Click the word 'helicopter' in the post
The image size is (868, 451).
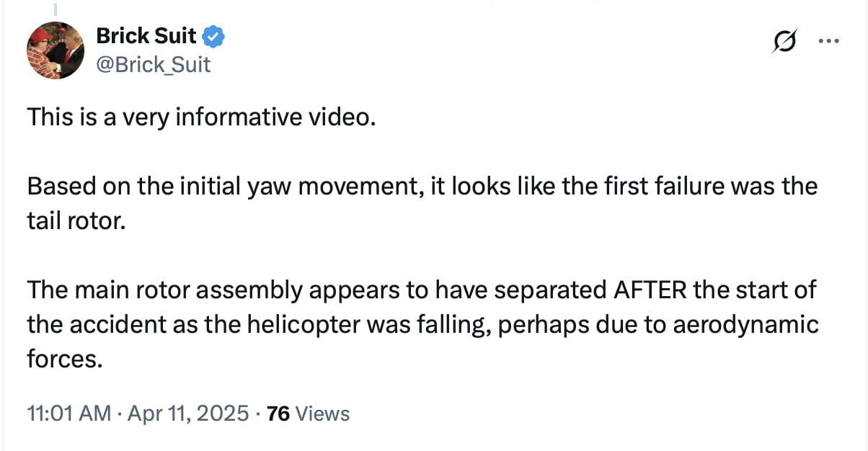(x=298, y=324)
